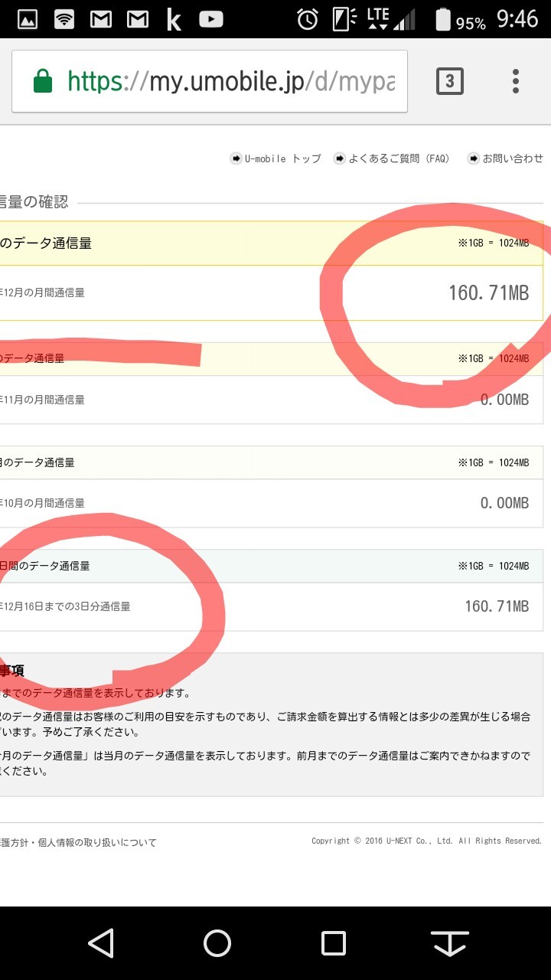
Task: Tap the LTE signal indicator
Action: tap(378, 19)
